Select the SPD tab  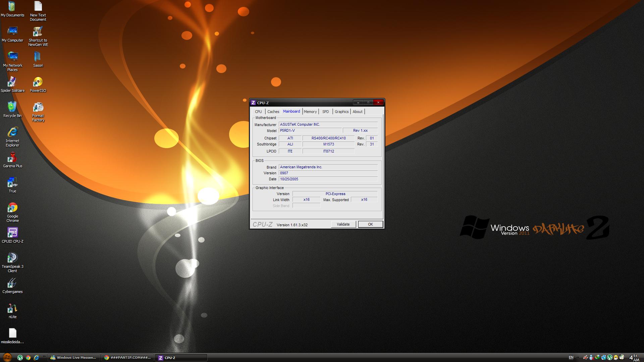tap(325, 112)
